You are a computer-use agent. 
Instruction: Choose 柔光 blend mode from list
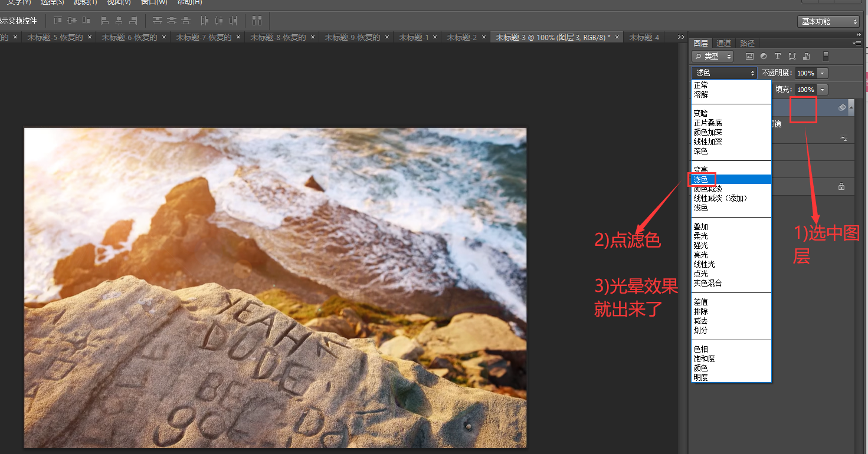click(731, 236)
